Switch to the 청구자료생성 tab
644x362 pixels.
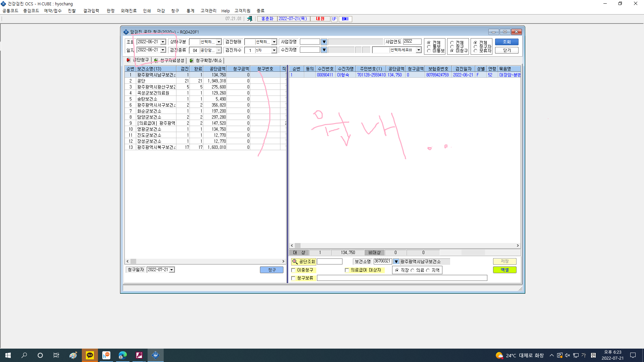(169, 60)
